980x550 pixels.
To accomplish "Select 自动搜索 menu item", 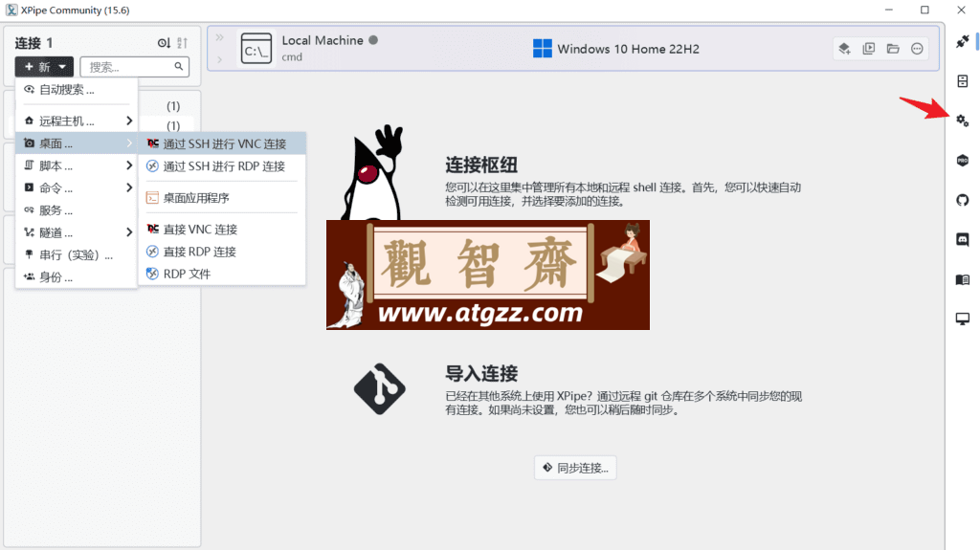I will click(77, 89).
